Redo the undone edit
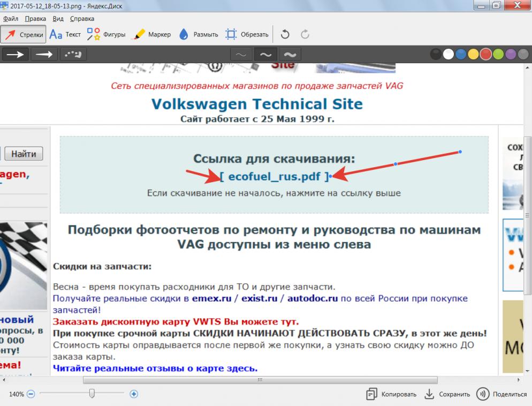 pyautogui.click(x=305, y=34)
